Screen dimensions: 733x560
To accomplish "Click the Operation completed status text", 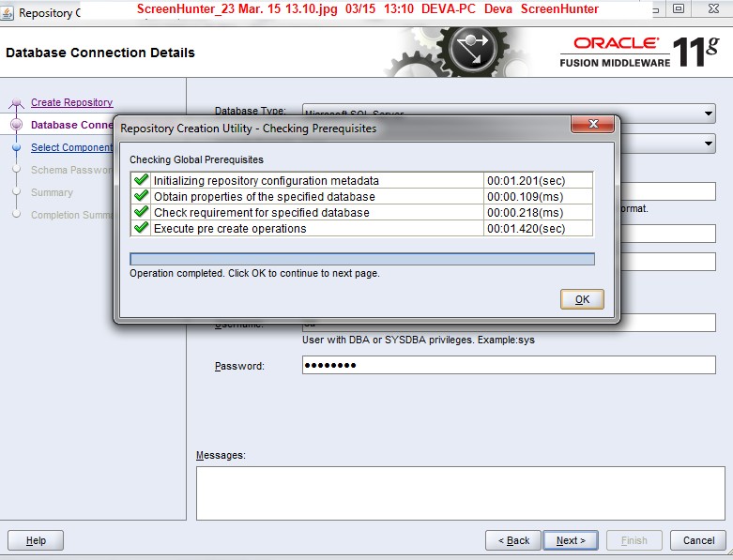I will click(254, 273).
